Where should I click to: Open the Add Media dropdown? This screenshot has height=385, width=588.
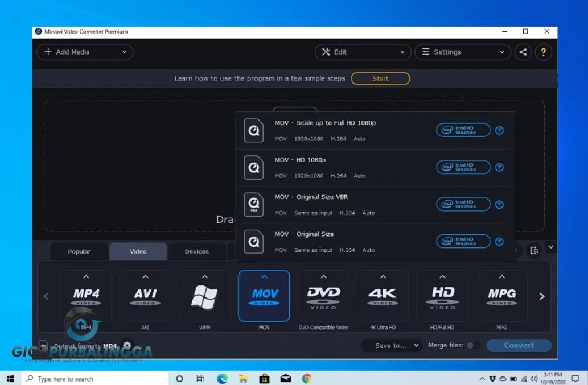pyautogui.click(x=85, y=52)
